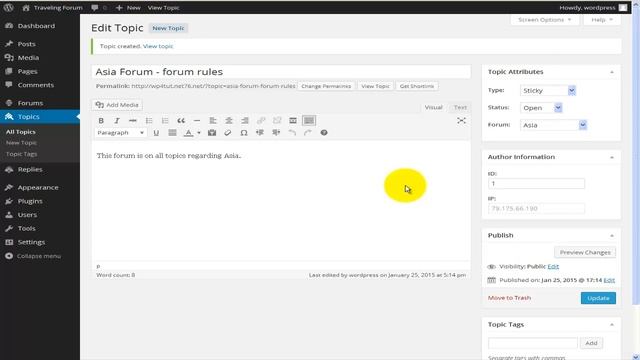The width and height of the screenshot is (640, 360).
Task: Click the insert link icon
Action: pos(261,120)
